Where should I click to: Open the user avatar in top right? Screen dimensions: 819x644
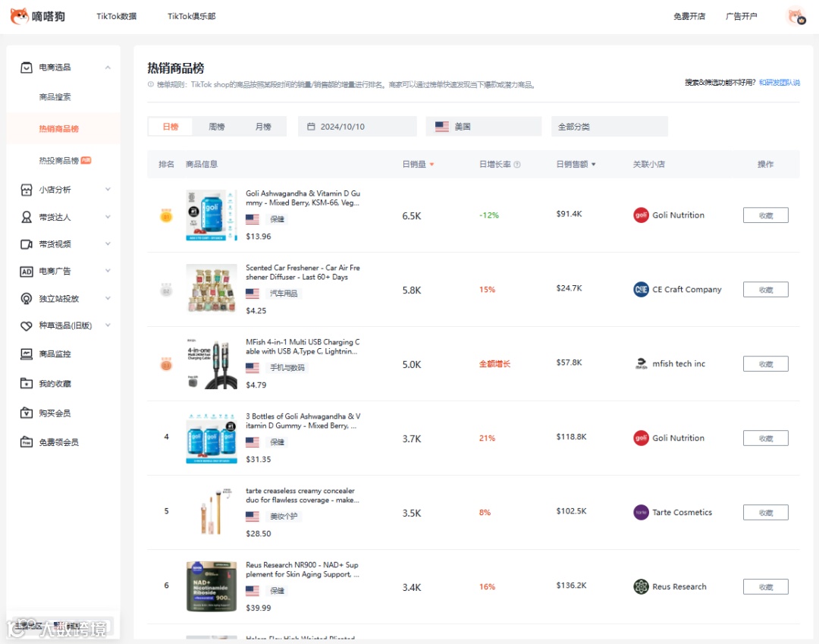point(796,16)
